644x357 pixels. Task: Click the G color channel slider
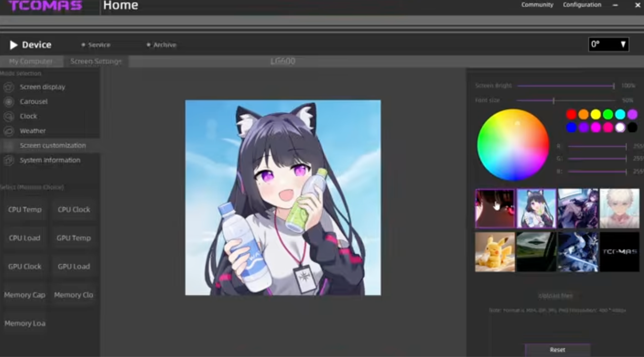tap(597, 159)
